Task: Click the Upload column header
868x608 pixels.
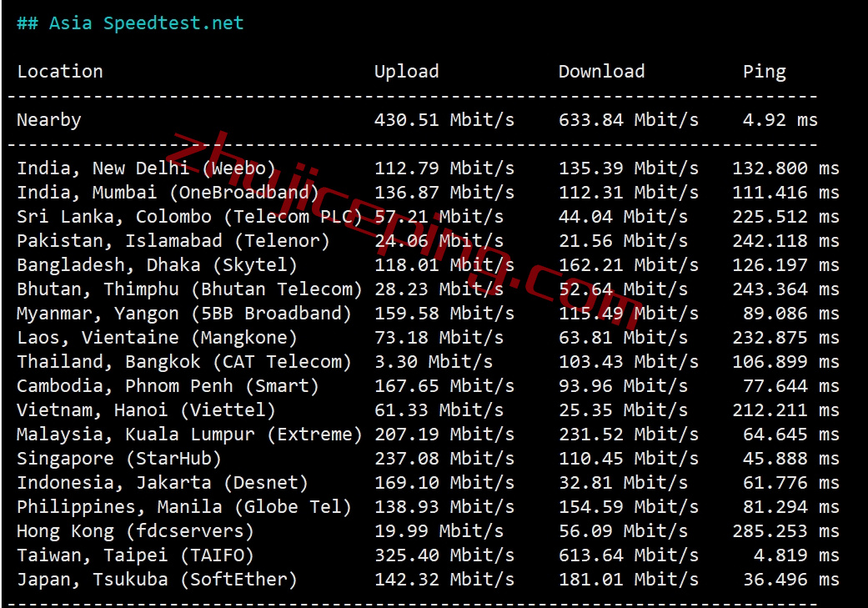Action: click(406, 72)
